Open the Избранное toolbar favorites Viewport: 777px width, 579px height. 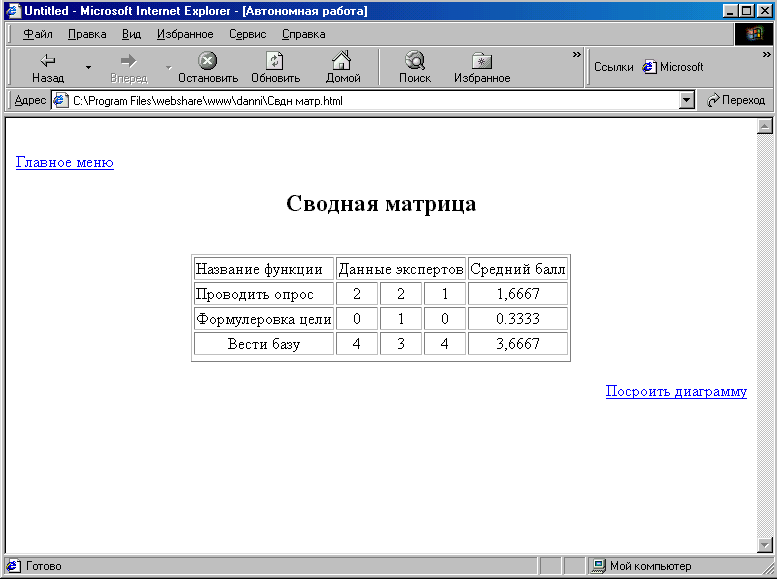[x=482, y=67]
